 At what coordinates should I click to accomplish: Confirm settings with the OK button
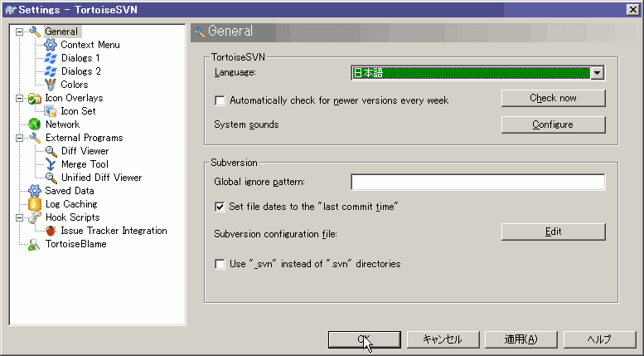[365, 339]
